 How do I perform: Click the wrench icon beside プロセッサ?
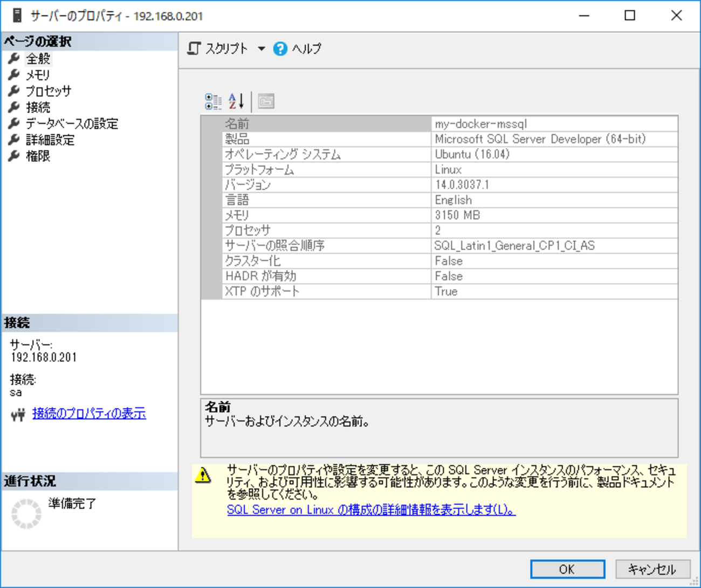click(14, 91)
